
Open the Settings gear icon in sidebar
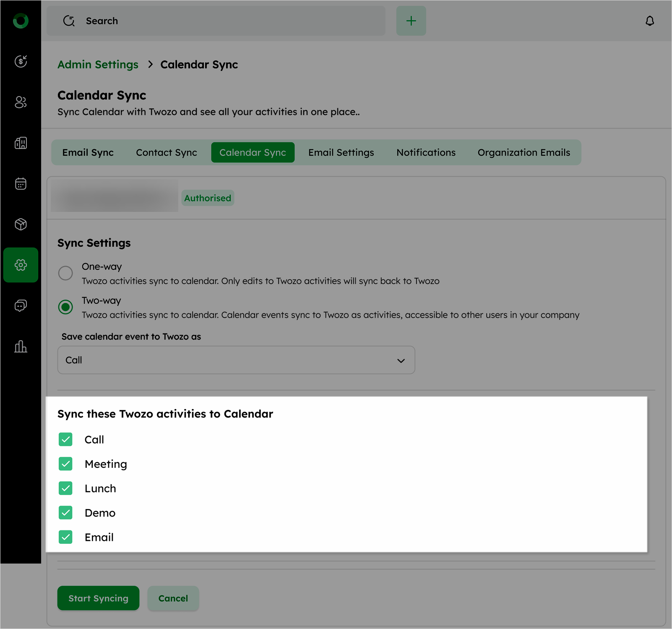click(x=21, y=265)
